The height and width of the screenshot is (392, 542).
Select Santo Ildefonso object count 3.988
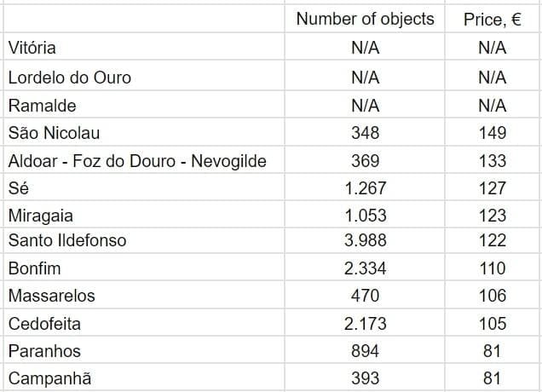pyautogui.click(x=365, y=240)
